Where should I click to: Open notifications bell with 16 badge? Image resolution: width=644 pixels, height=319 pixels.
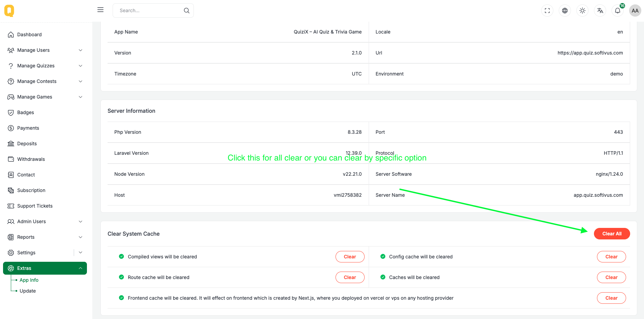pos(618,10)
